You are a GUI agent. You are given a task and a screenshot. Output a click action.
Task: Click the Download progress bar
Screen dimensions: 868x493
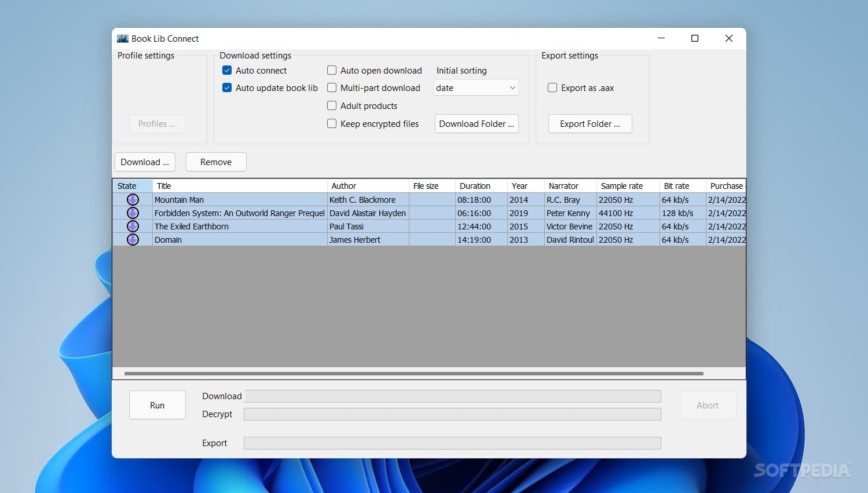coord(452,396)
